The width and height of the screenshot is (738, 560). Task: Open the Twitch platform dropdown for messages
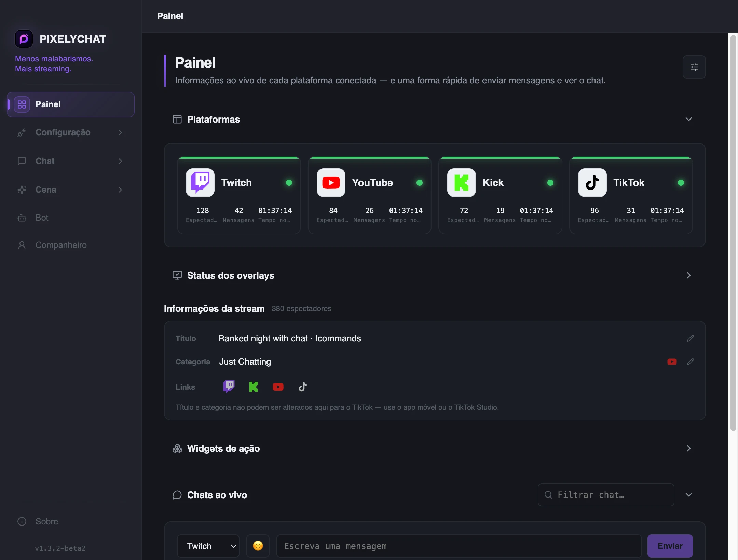click(x=208, y=546)
